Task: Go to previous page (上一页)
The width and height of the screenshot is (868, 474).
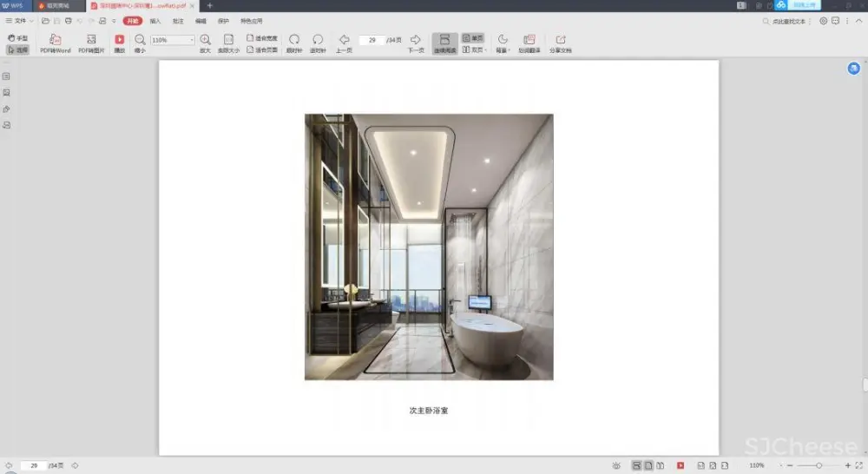Action: pyautogui.click(x=344, y=43)
